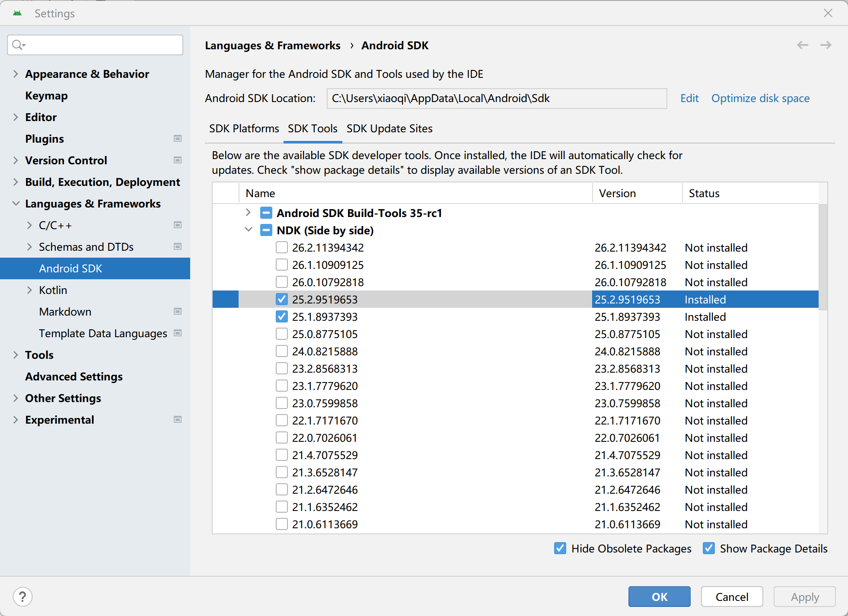848x616 pixels.
Task: Expand the Schemas and DTDs node
Action: [x=29, y=247]
